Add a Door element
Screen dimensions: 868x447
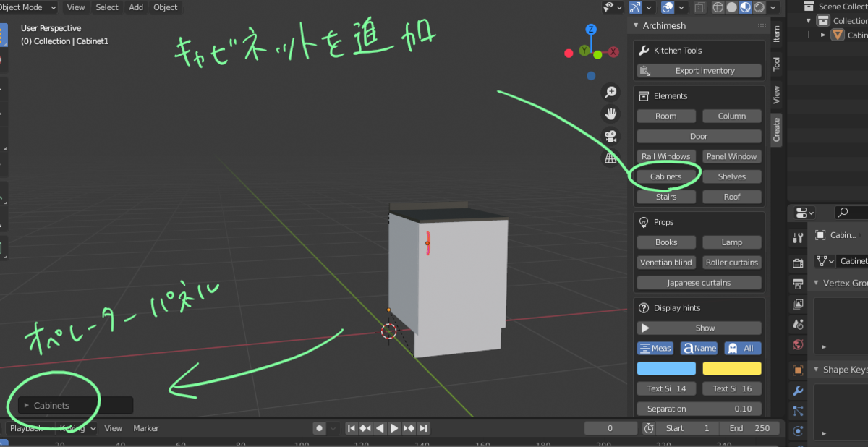point(699,136)
